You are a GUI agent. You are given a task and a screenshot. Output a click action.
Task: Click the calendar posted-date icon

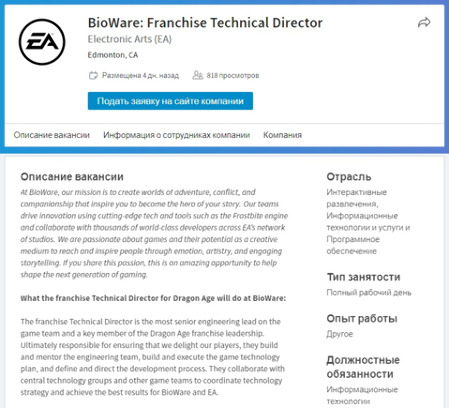coord(93,75)
